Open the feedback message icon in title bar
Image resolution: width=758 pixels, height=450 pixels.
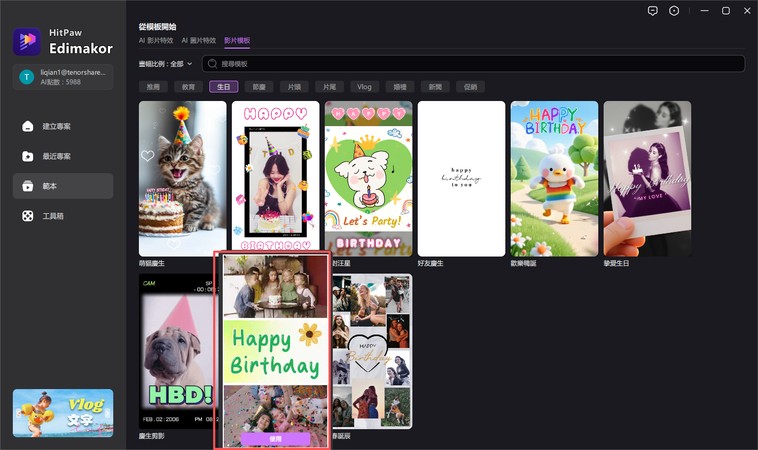pyautogui.click(x=653, y=11)
